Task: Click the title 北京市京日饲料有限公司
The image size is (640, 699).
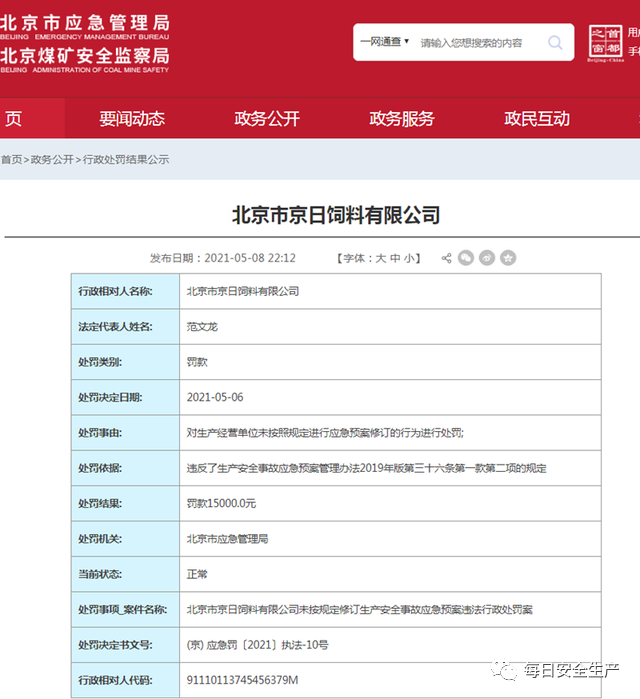Action: [336, 215]
